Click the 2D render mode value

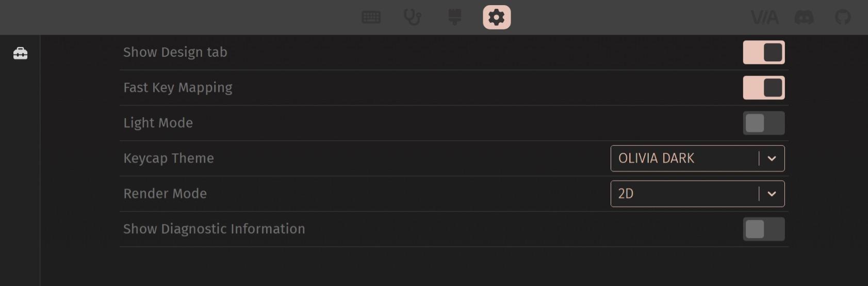(x=626, y=194)
